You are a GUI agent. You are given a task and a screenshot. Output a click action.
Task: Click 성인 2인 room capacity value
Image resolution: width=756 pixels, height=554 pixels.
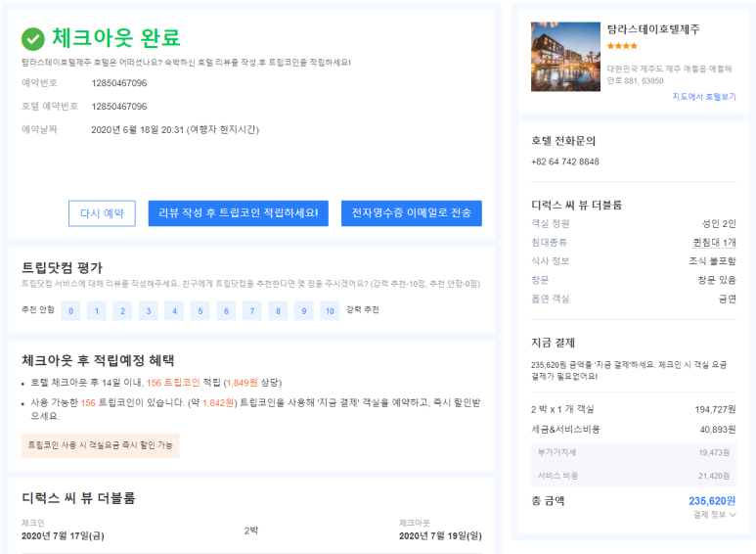[x=719, y=223]
